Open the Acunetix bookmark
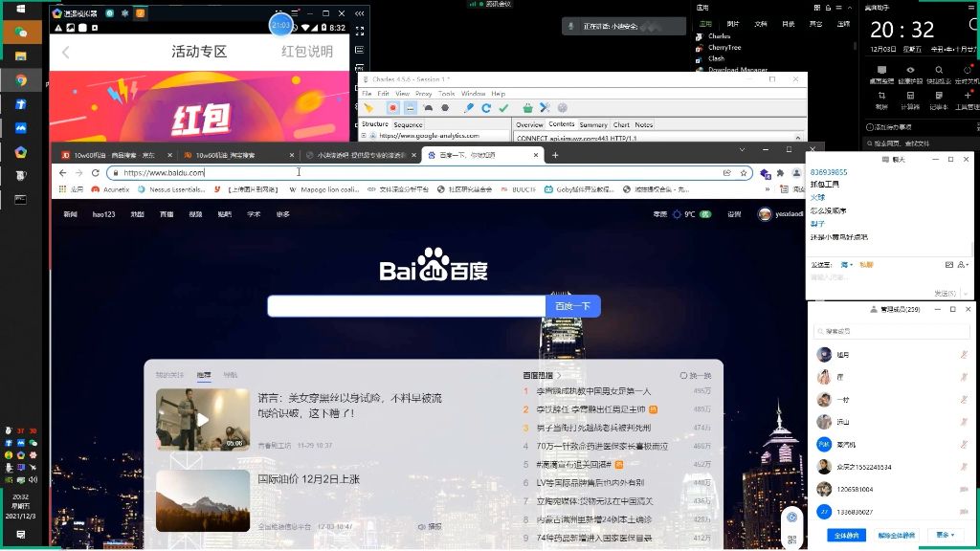980x551 pixels. click(x=111, y=189)
